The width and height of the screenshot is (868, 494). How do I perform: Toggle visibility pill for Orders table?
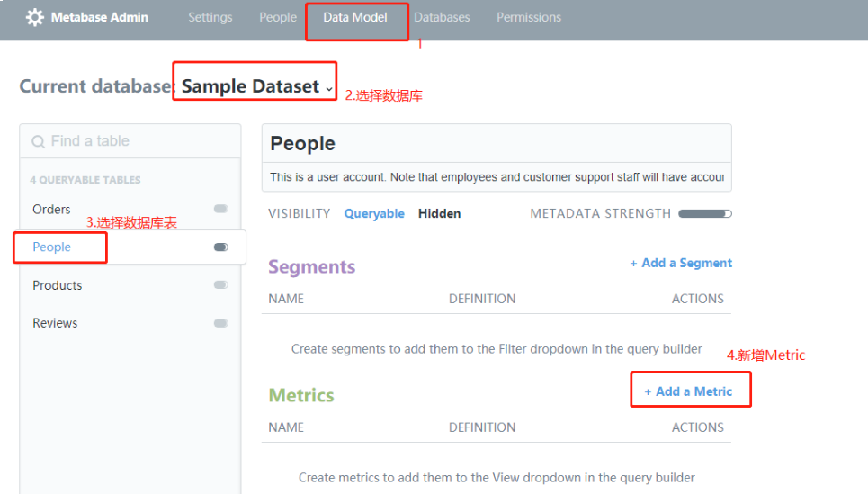(x=220, y=209)
